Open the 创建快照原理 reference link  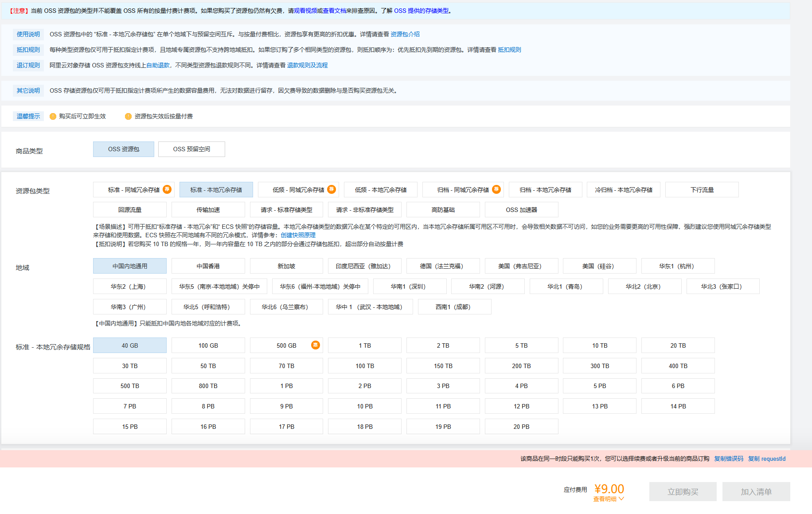point(298,235)
